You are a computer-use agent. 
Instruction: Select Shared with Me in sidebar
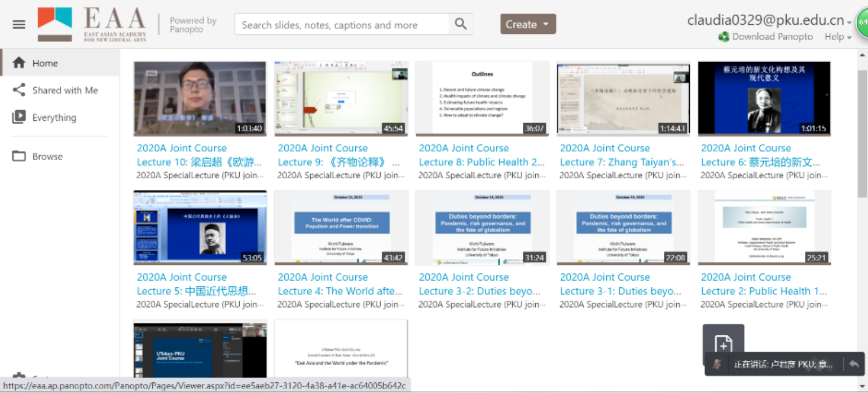tap(60, 90)
